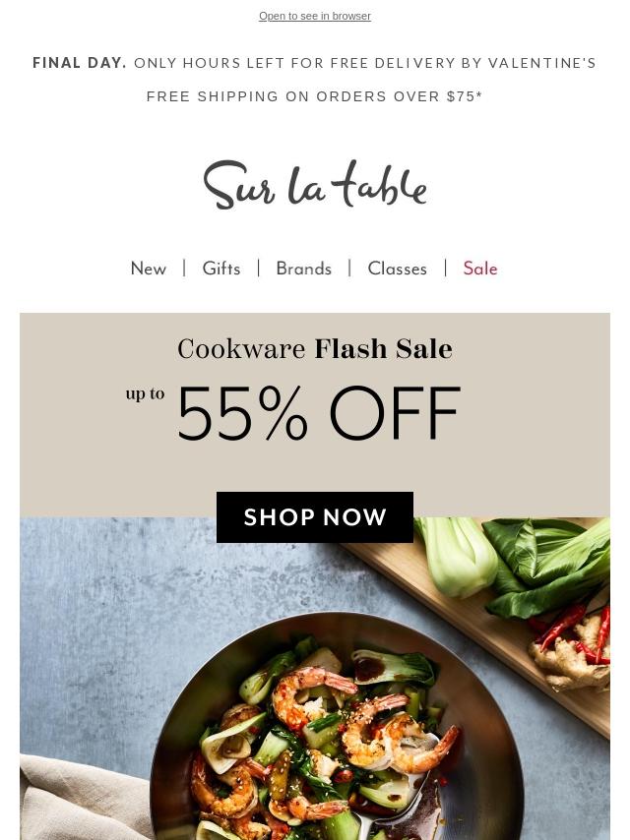
Task: Click the Sur la Table logo
Action: [315, 184]
